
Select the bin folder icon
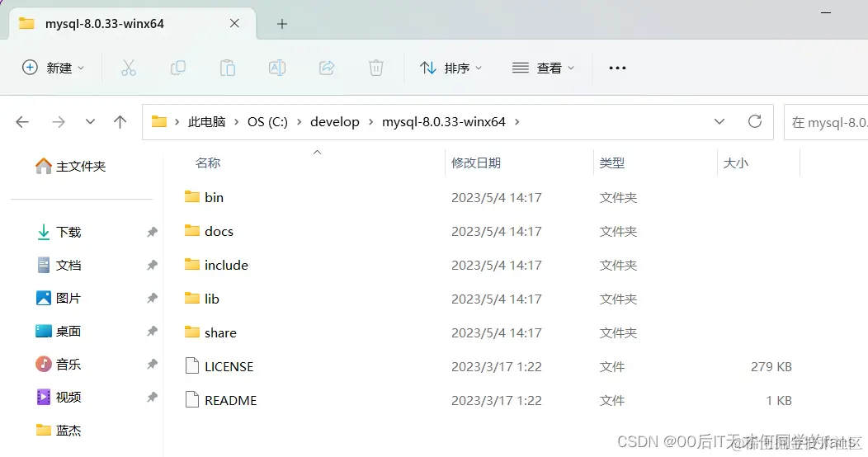[192, 197]
